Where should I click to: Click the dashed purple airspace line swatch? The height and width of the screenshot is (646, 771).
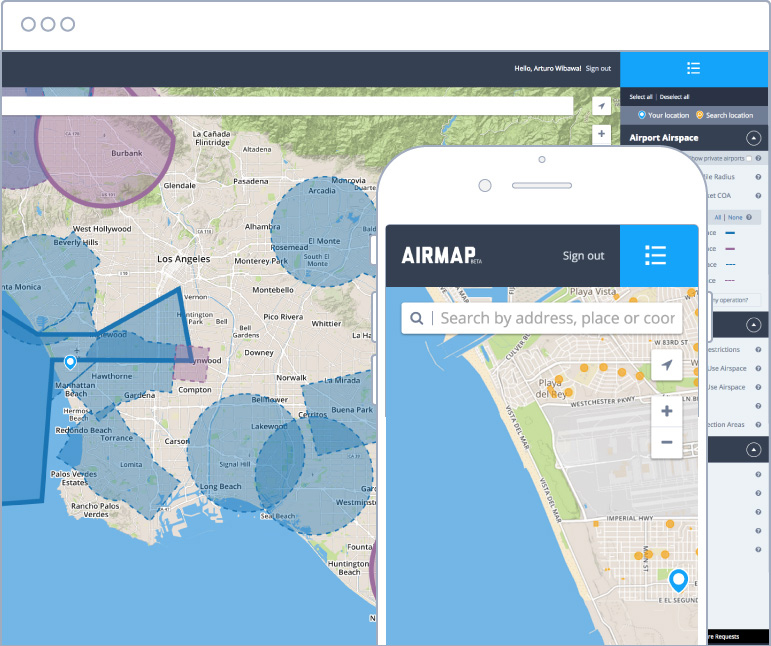pos(730,281)
